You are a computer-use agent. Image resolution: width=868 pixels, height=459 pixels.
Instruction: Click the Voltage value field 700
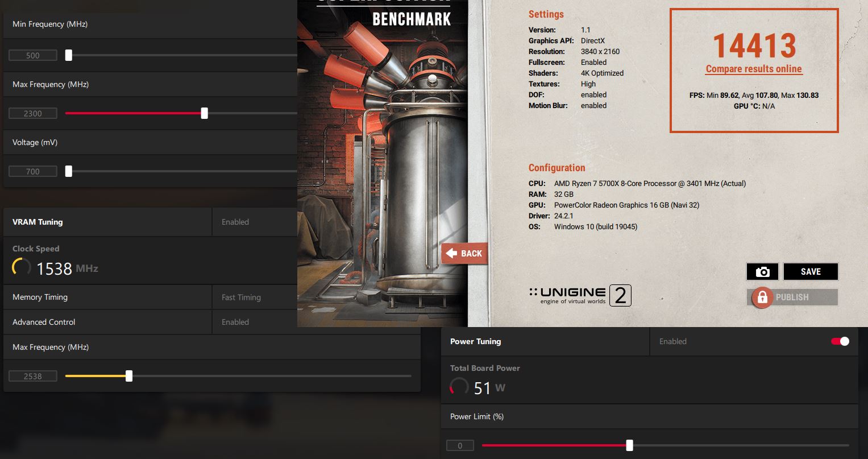[x=33, y=171]
